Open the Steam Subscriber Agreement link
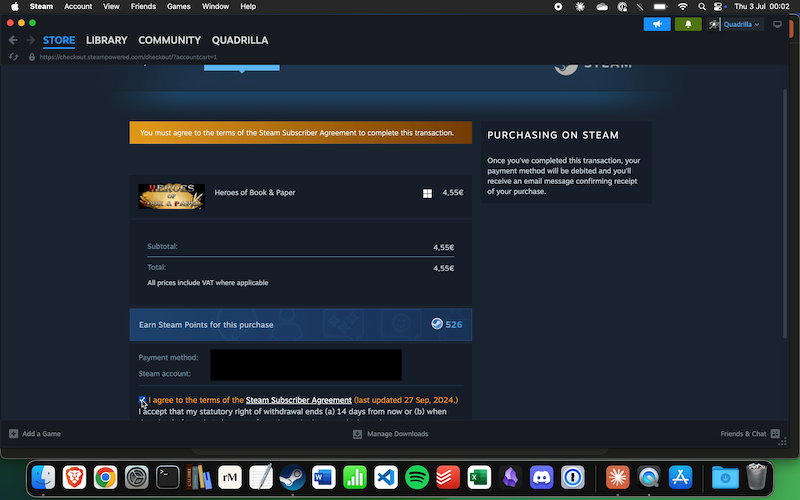The width and height of the screenshot is (800, 500). pos(298,400)
